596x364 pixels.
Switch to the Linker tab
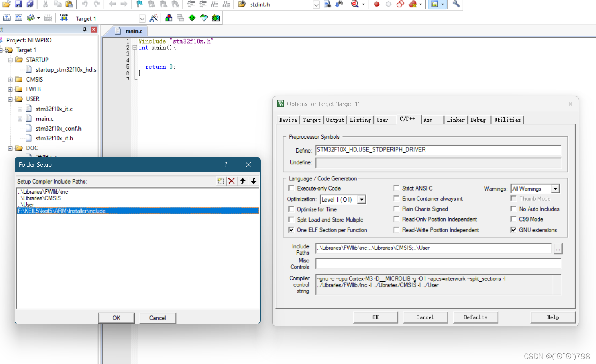tap(456, 120)
